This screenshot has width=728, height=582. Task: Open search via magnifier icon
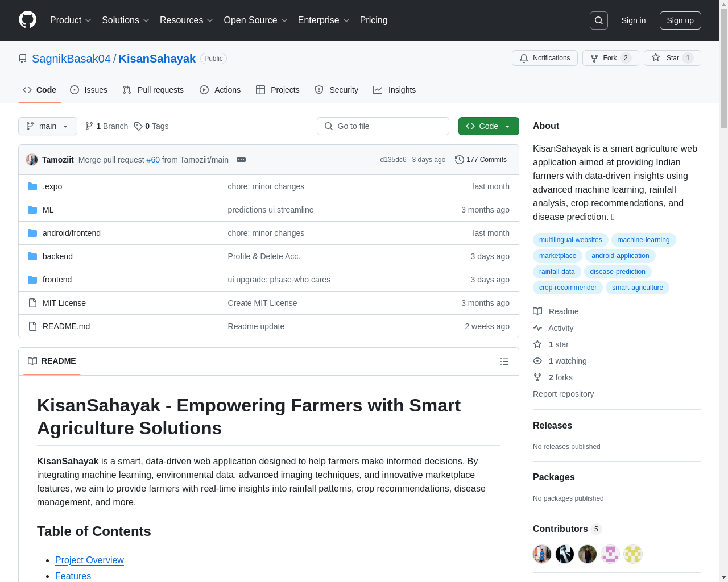pos(599,20)
